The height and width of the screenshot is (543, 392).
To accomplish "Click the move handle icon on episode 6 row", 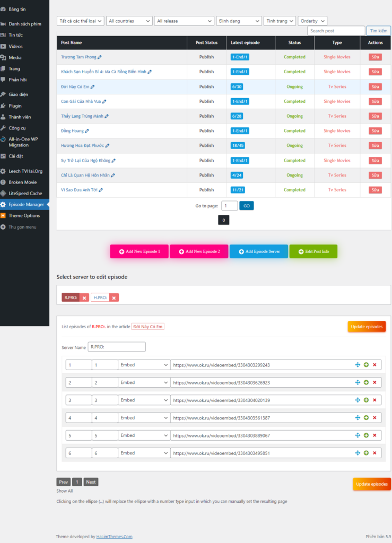I will tap(358, 453).
